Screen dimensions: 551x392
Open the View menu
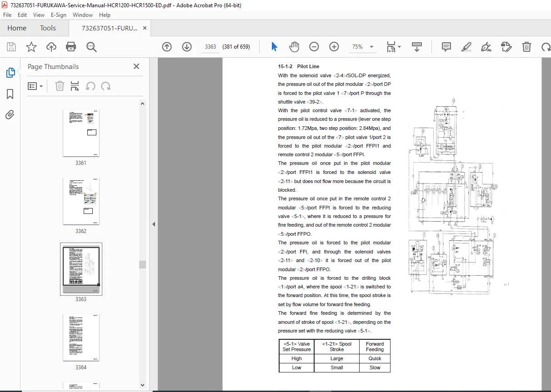(x=39, y=15)
